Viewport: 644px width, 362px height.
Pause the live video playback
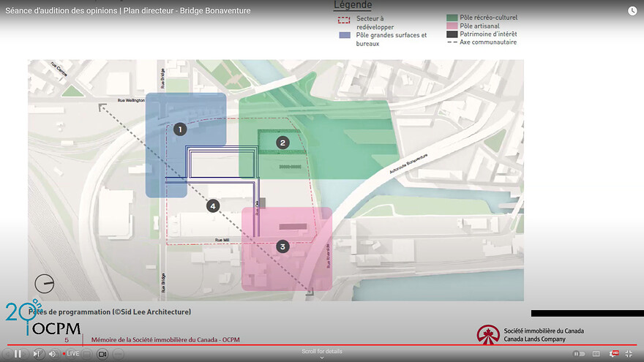click(18, 354)
